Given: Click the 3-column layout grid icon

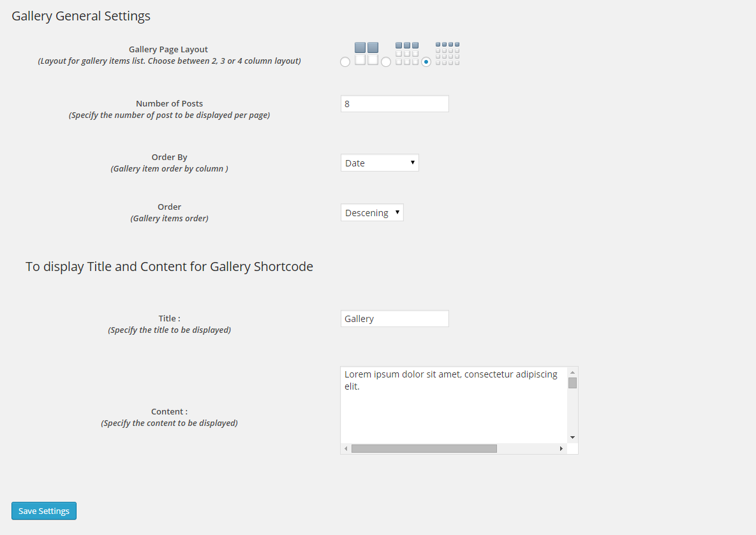Looking at the screenshot, I should (x=407, y=54).
